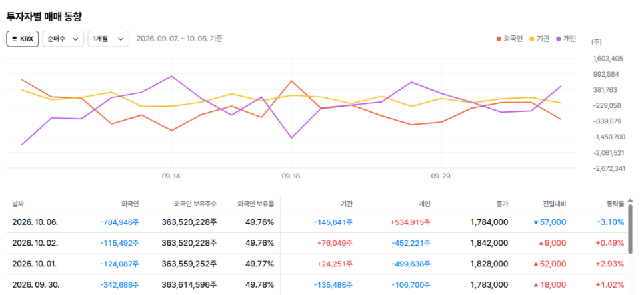Click the -3.10% change rate
The height and width of the screenshot is (295, 644).
pyautogui.click(x=611, y=222)
